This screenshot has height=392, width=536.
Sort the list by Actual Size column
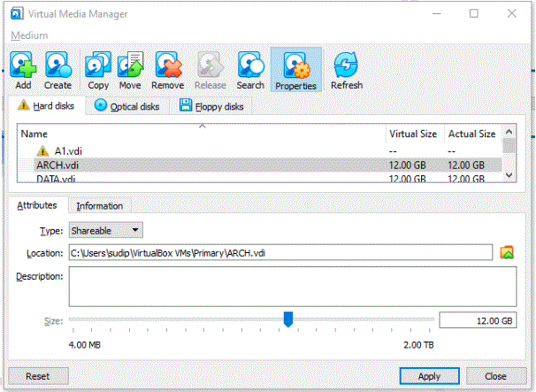(x=473, y=134)
